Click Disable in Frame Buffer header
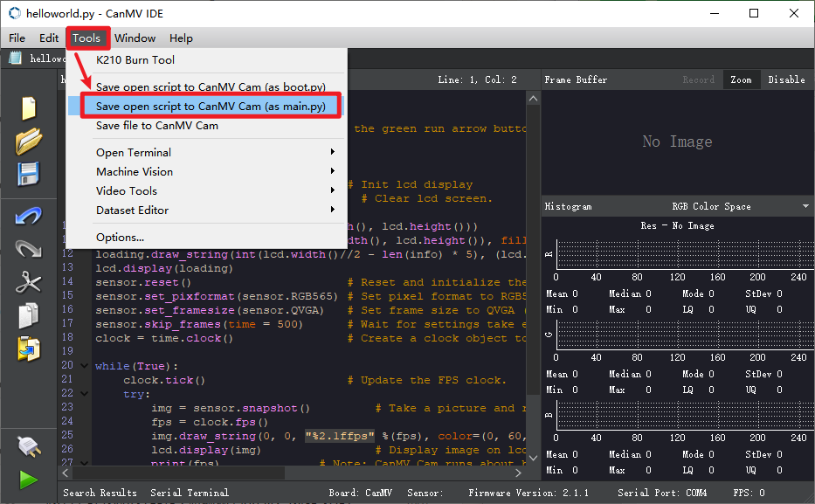Viewport: 815px width, 504px height. [x=786, y=79]
